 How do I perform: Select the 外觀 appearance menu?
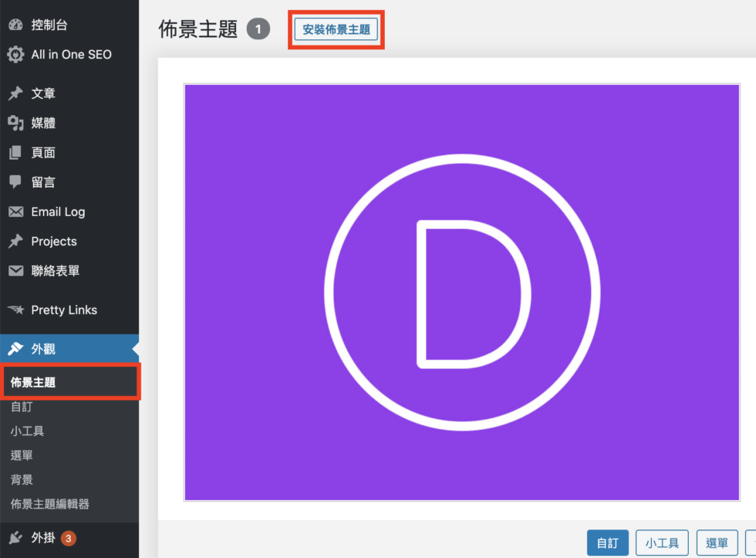(x=69, y=348)
